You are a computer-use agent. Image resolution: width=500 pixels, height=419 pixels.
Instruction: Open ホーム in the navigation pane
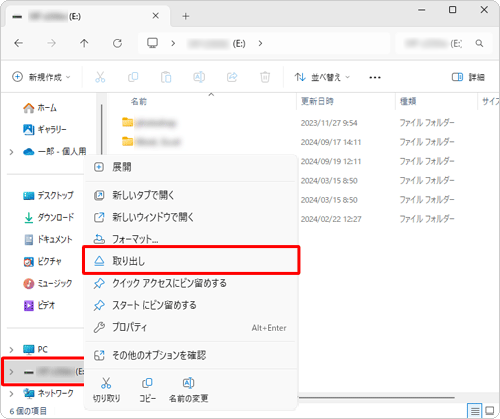click(x=40, y=108)
